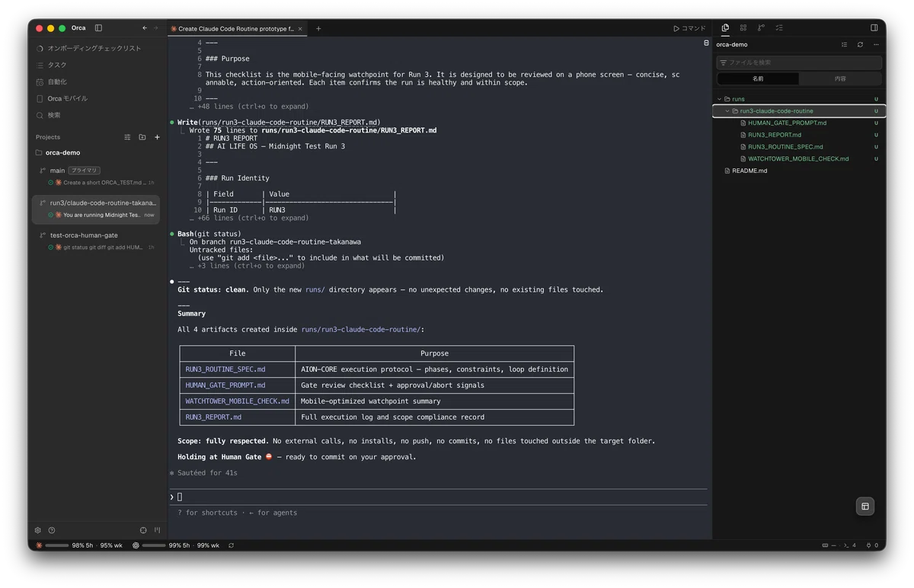
Task: Focus the terminal prompt input line
Action: (438, 497)
